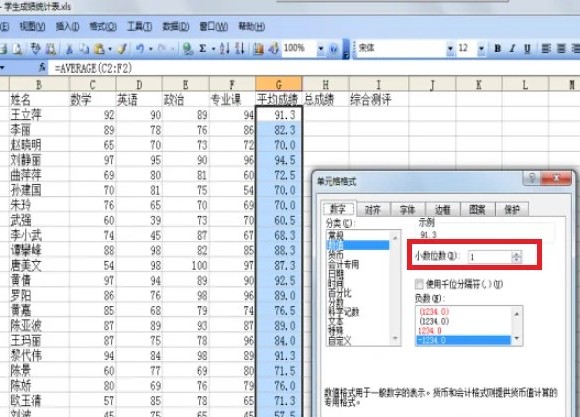This screenshot has height=417, width=580.
Task: Choose 科学记数 in the category list
Action: coord(343,312)
